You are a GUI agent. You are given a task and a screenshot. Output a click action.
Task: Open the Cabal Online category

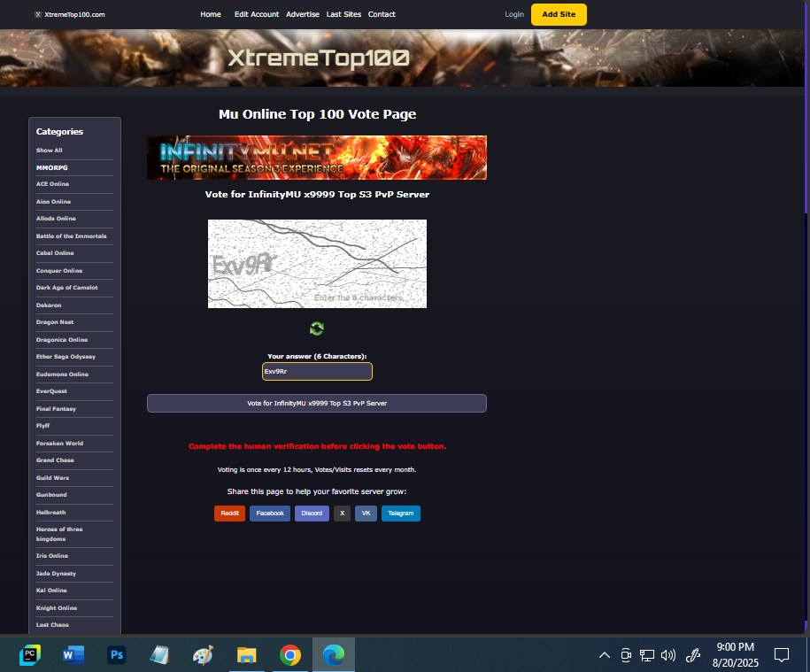55,253
